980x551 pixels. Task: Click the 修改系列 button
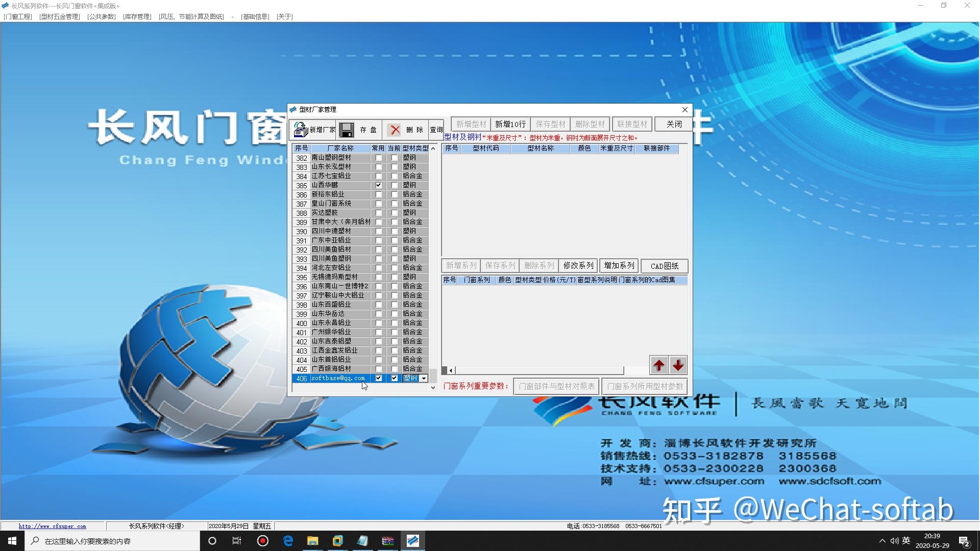coord(578,266)
